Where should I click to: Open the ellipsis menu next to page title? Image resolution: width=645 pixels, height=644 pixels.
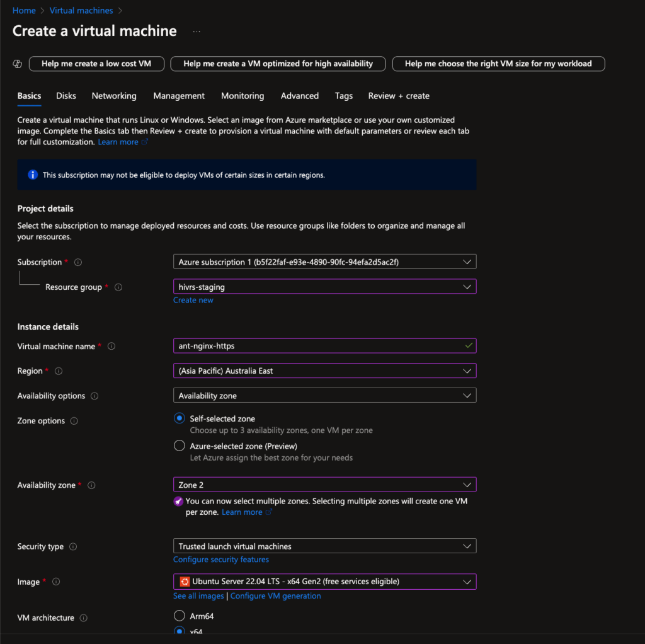tap(197, 32)
